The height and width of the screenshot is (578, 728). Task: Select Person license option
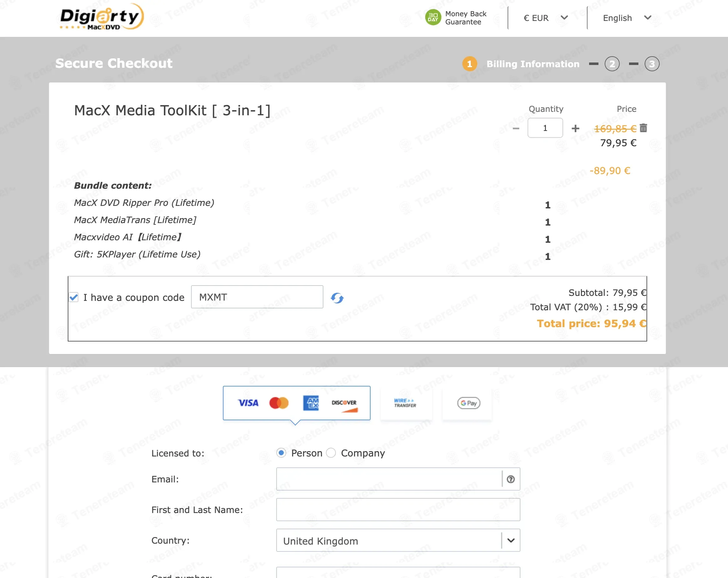pyautogui.click(x=281, y=453)
